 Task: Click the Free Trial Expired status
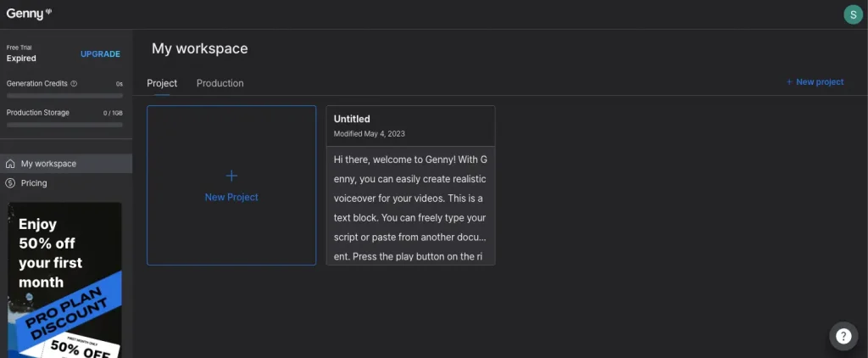click(x=21, y=53)
